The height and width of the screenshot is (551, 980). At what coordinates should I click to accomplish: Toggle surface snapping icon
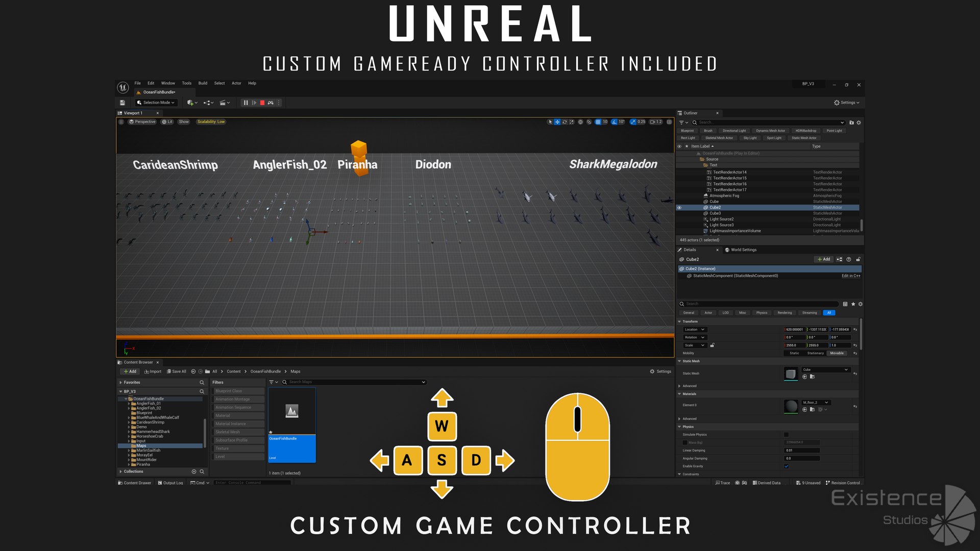click(x=589, y=122)
